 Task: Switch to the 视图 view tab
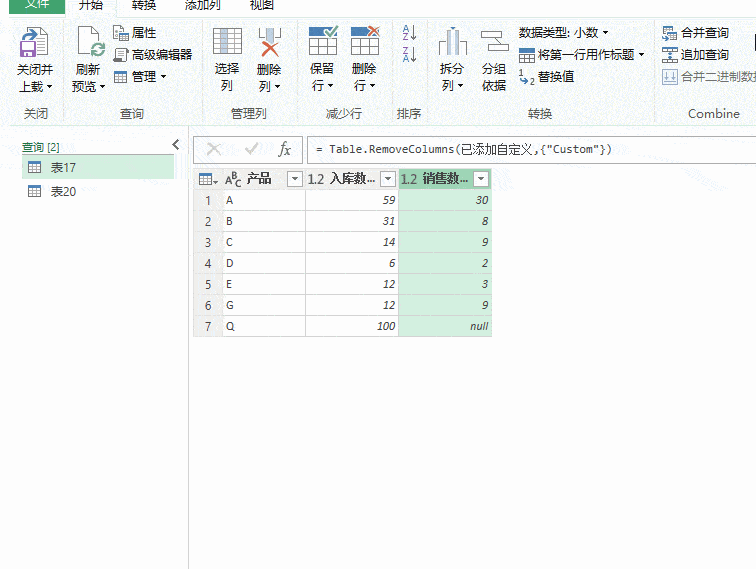pyautogui.click(x=261, y=6)
